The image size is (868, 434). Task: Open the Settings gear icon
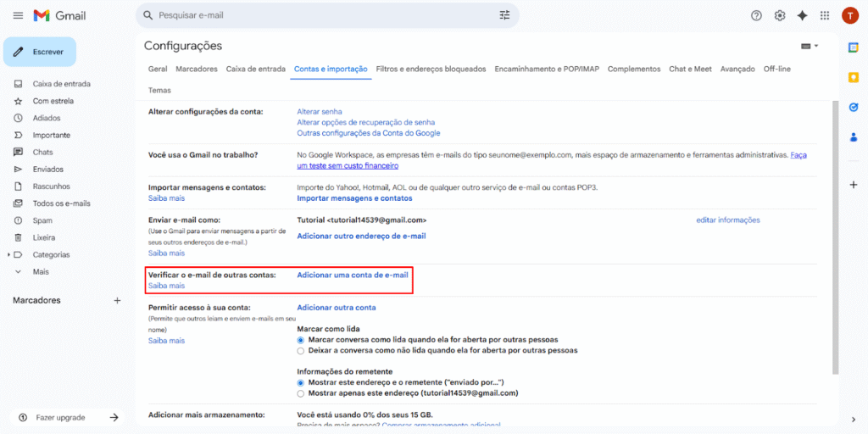click(779, 15)
